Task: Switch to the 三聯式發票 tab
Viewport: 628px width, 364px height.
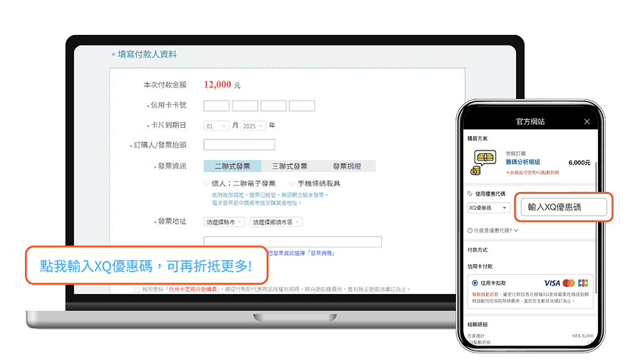Action: point(290,166)
